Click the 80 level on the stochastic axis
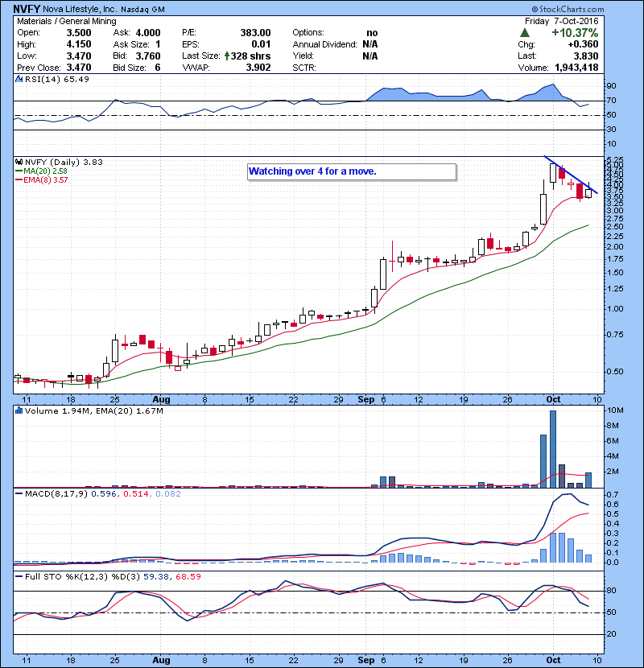 (x=611, y=591)
